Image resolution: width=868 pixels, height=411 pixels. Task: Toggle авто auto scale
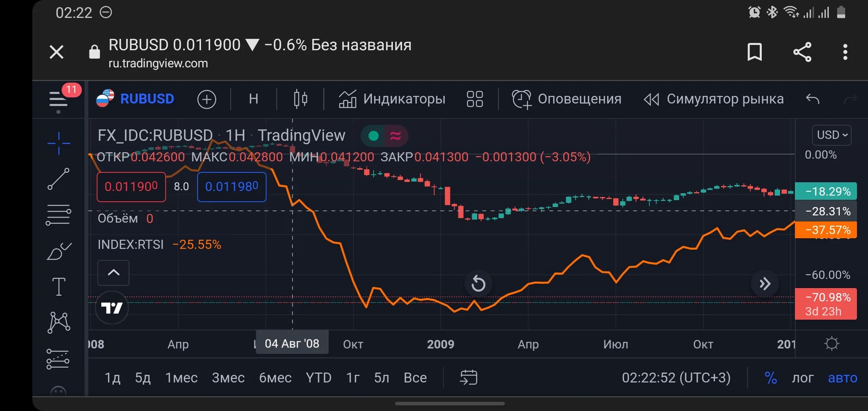[x=842, y=378]
